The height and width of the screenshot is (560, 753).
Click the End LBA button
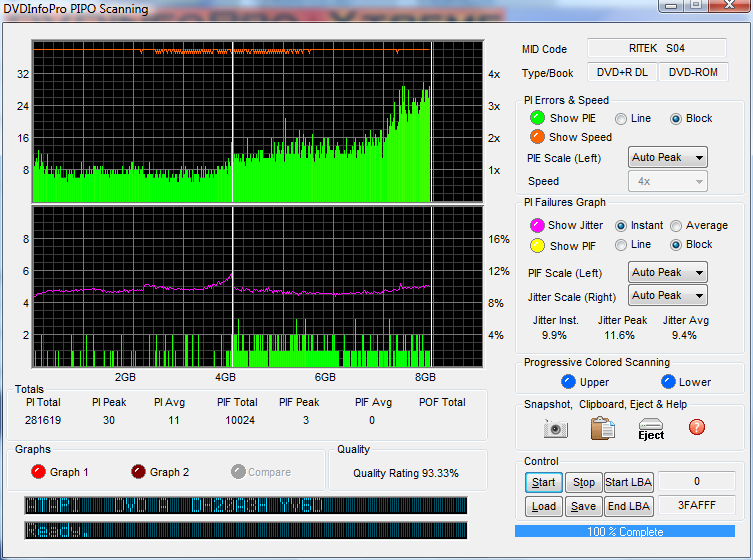tap(628, 506)
